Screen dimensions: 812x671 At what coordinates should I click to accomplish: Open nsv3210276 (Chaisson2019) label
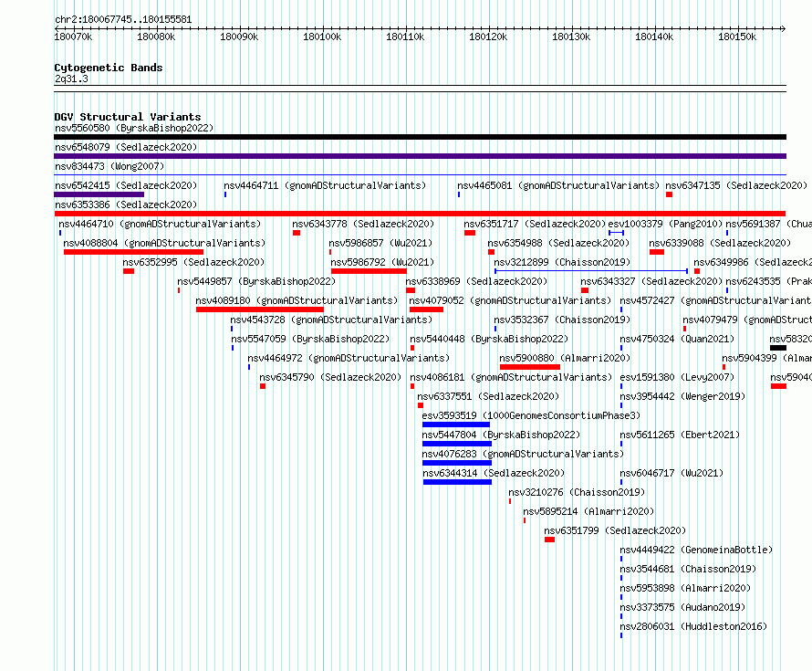577,492
